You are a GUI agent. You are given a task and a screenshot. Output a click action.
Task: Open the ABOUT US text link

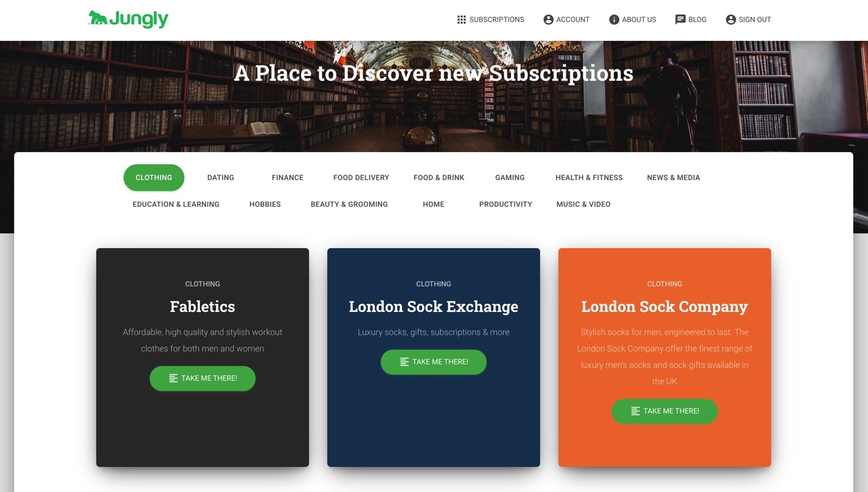click(x=639, y=19)
